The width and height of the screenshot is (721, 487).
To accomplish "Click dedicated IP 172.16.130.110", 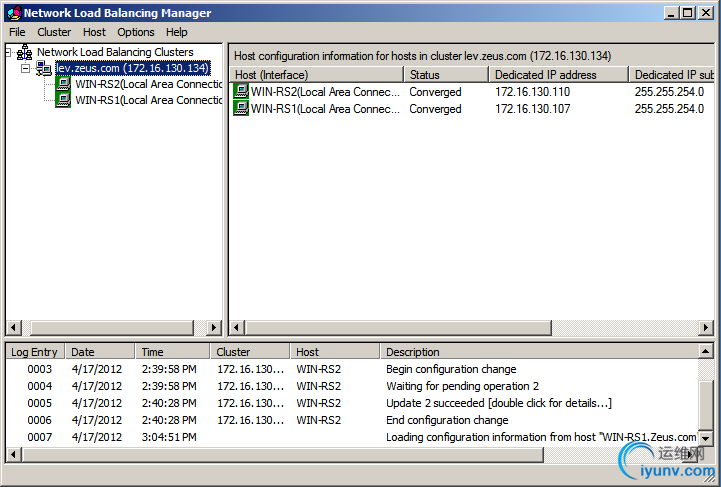I will click(532, 92).
